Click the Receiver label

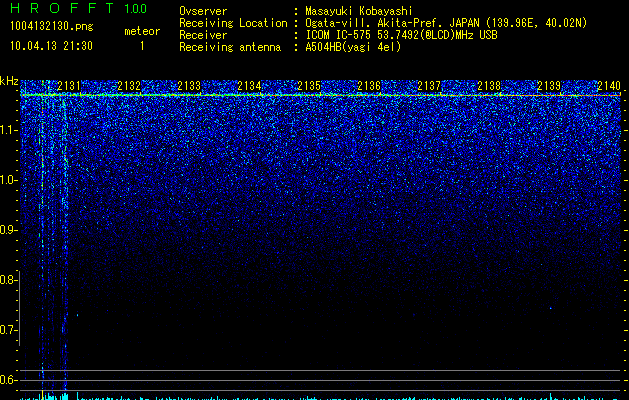tap(203, 35)
